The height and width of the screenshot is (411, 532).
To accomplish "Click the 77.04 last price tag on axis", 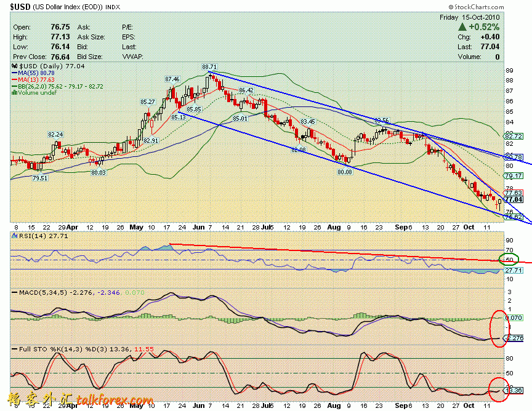I will pyautogui.click(x=514, y=199).
